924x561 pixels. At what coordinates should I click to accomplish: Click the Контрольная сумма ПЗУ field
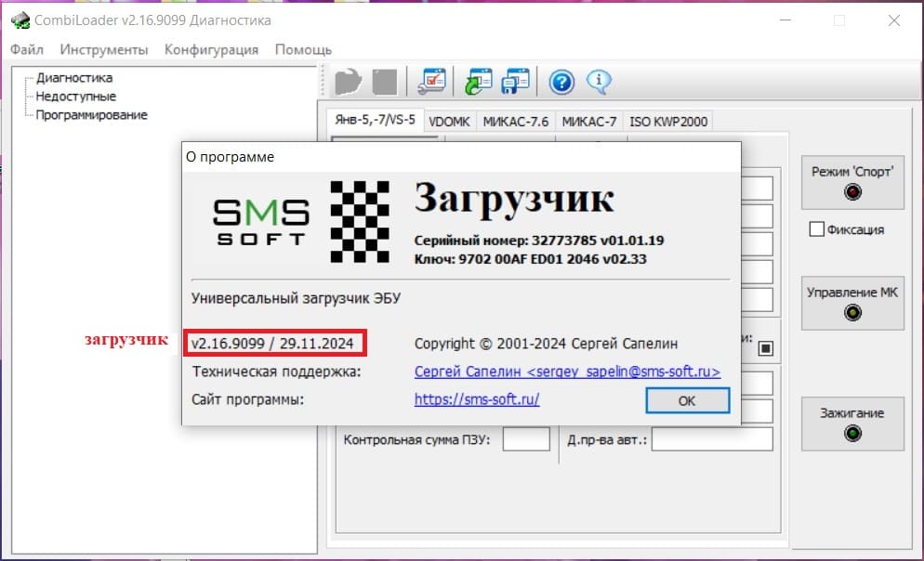525,439
